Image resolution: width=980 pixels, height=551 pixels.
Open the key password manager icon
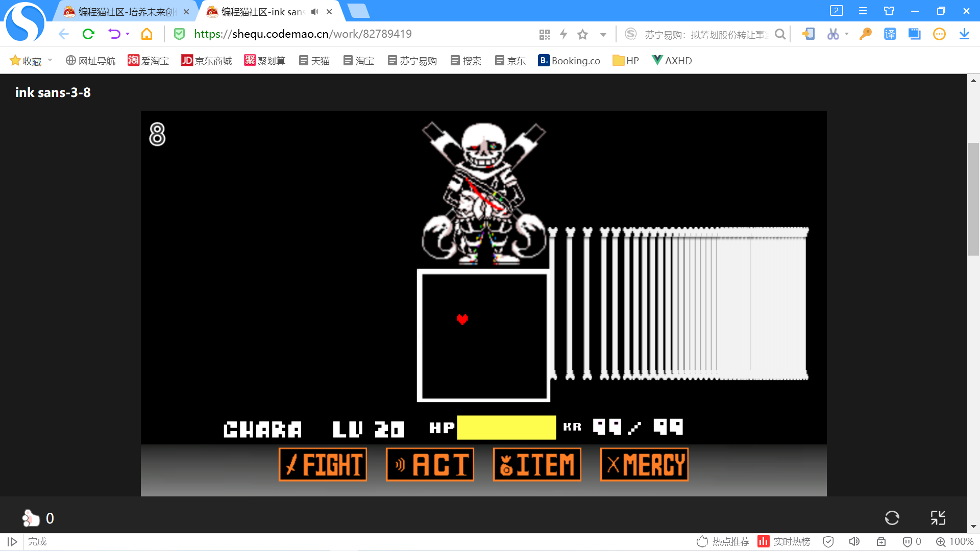coord(865,34)
